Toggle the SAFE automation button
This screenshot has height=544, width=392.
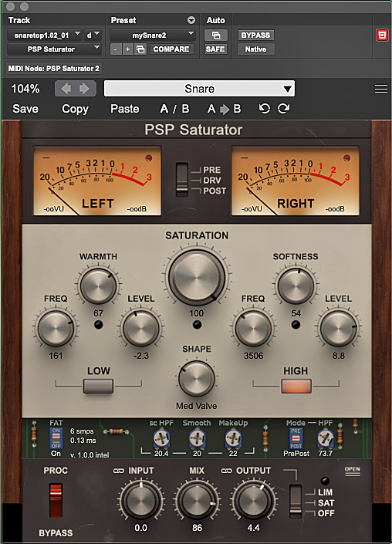215,49
